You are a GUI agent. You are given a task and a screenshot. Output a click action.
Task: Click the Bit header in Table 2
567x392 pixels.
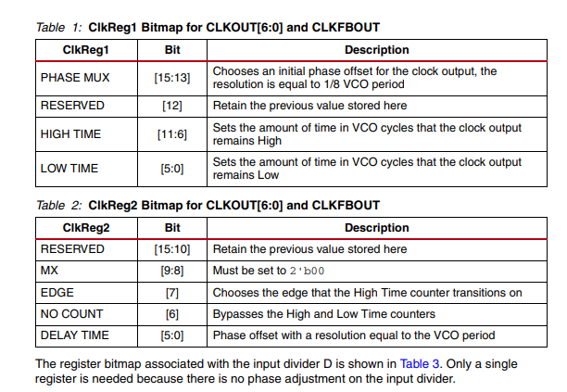click(172, 228)
